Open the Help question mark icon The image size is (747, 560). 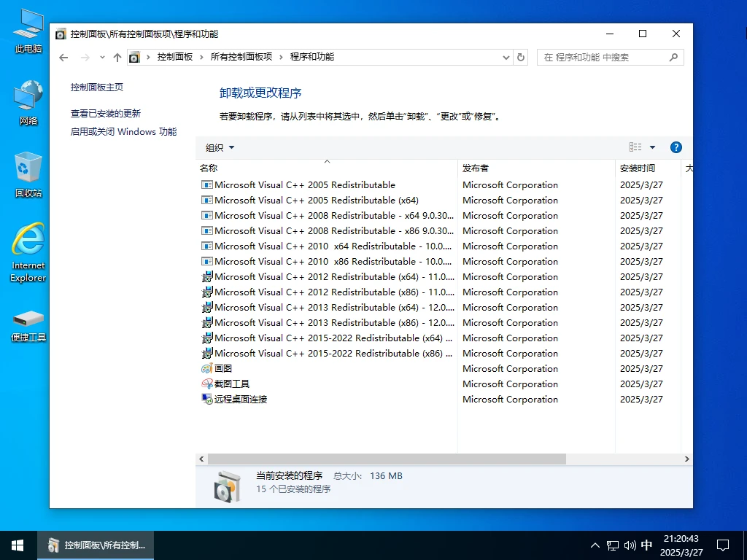tap(676, 147)
